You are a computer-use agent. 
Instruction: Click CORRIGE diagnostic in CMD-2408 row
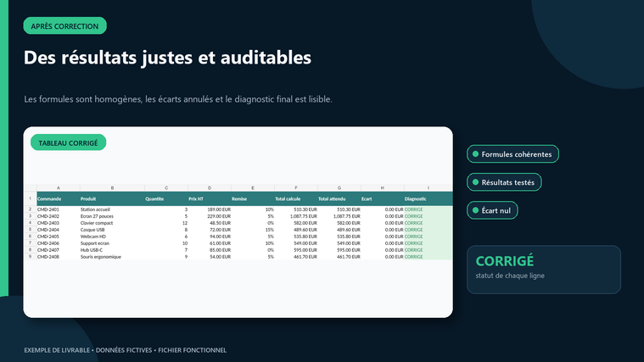tap(428, 257)
